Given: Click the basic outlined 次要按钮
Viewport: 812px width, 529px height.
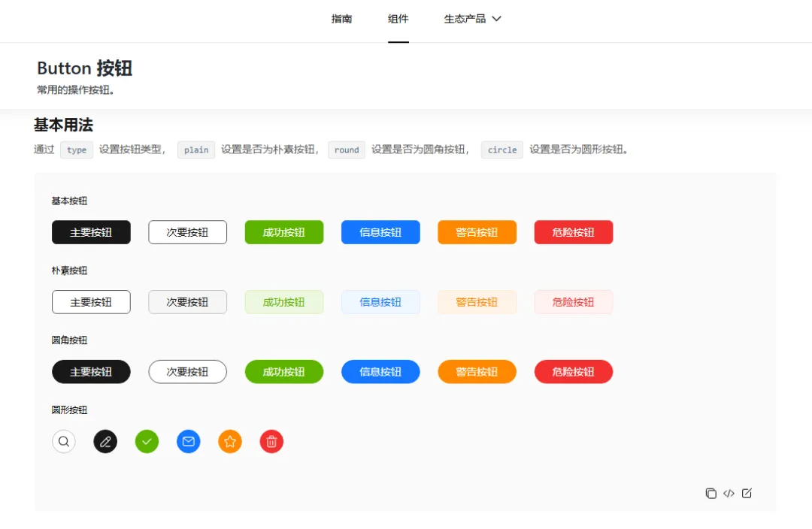Looking at the screenshot, I should (187, 232).
